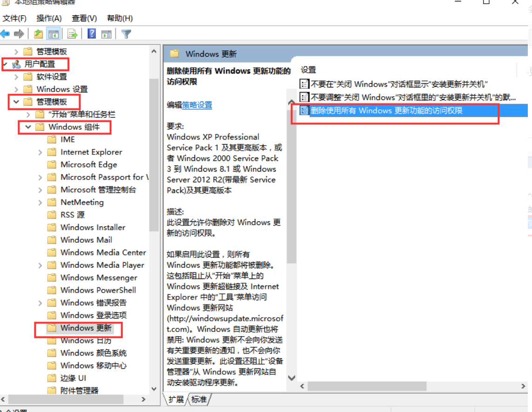The width and height of the screenshot is (532, 412).
Task: Open Help via the blue question-mark icon
Action: 92,34
